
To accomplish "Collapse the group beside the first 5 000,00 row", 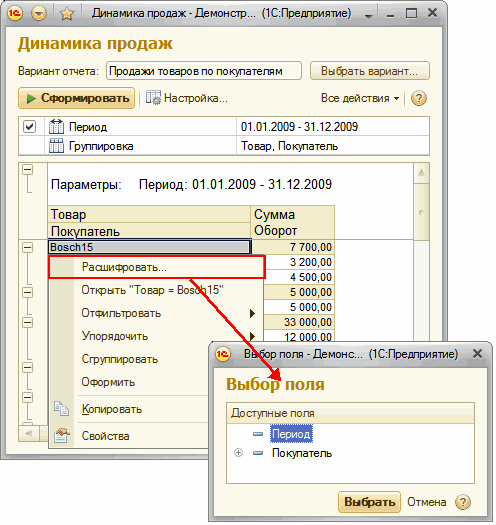I will (x=27, y=292).
